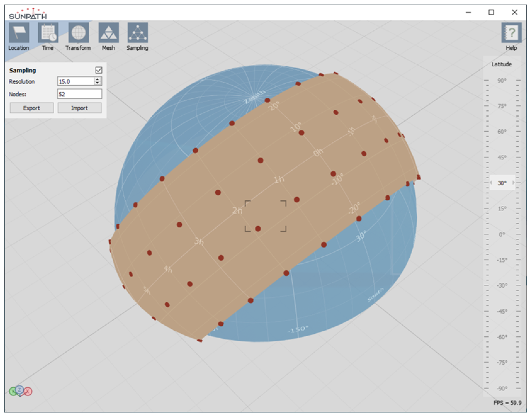The width and height of the screenshot is (532, 417).
Task: Uncheck the Sampling checkbox
Action: (99, 70)
